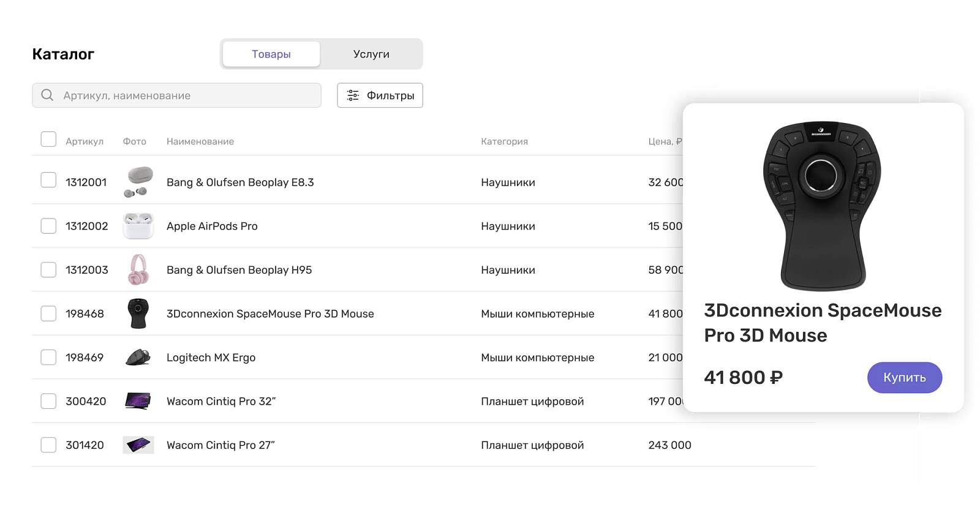The image size is (980, 516).
Task: Click Наушники category in Beoplay H95 row
Action: [x=508, y=270]
